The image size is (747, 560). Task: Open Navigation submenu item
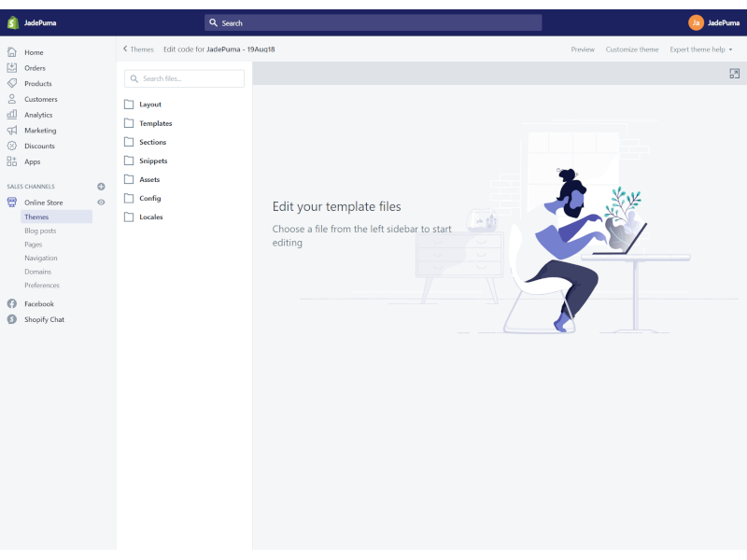[x=40, y=258]
